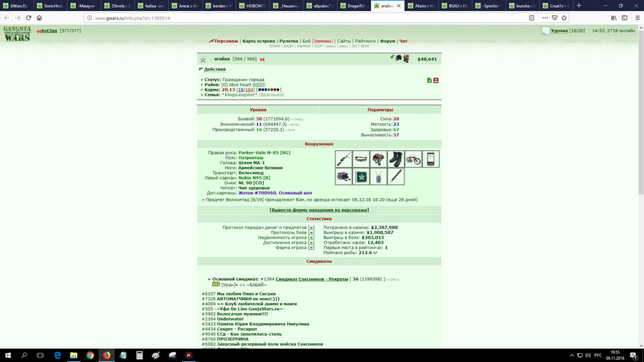Reload the page with browser refresh button
Screen dimensions: 644x362
(28, 17)
